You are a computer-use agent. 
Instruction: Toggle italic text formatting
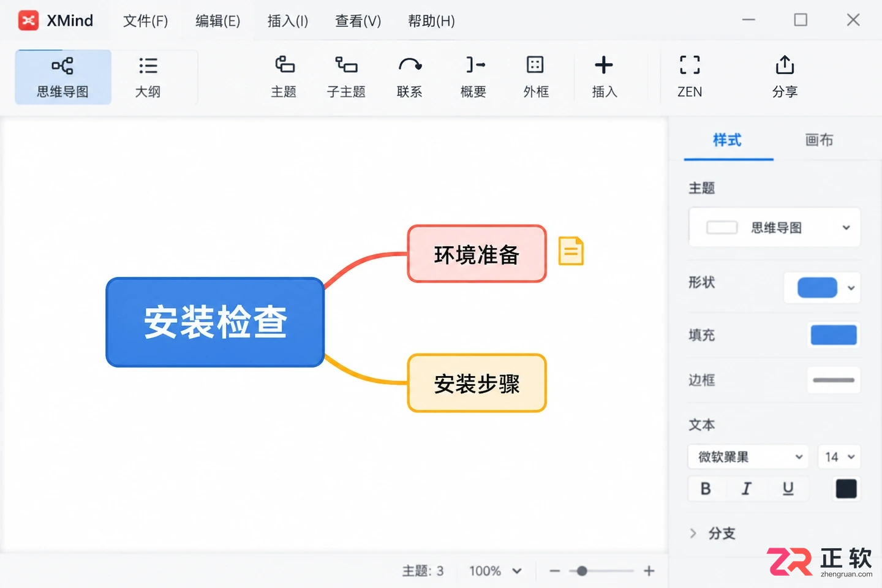[x=746, y=489]
